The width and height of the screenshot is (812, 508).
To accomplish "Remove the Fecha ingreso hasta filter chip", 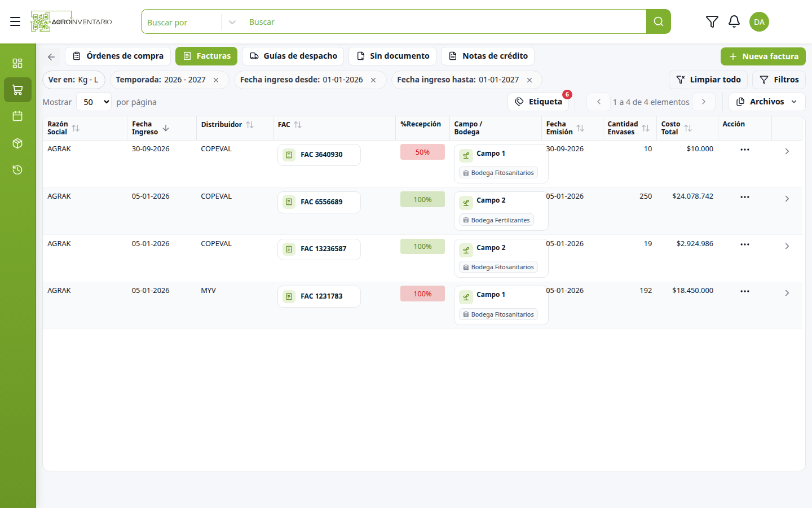I will (x=529, y=80).
